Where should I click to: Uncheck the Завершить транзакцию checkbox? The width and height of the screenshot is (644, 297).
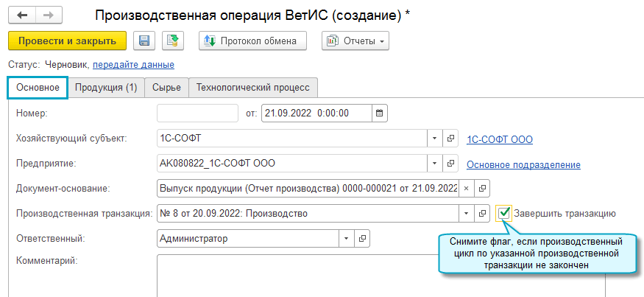pos(504,214)
